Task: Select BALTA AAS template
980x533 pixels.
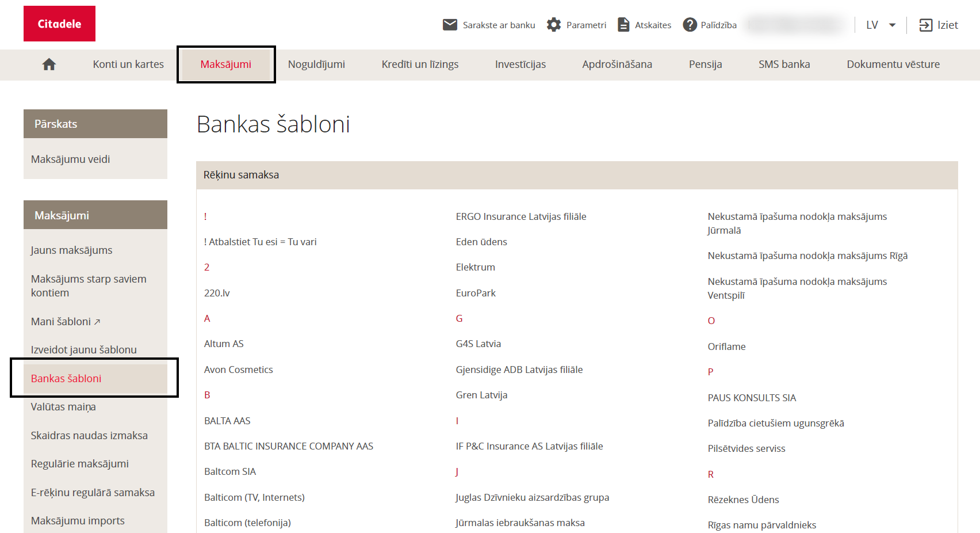Action: [x=227, y=421]
